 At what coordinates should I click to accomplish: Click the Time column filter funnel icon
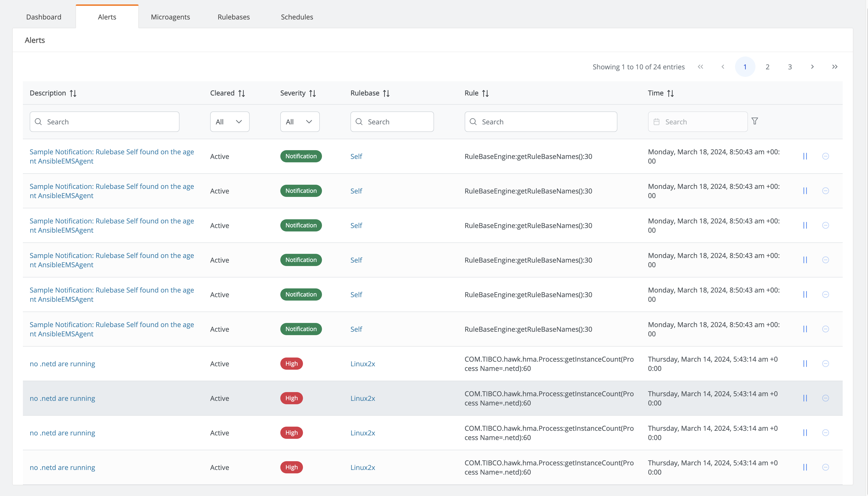[755, 121]
